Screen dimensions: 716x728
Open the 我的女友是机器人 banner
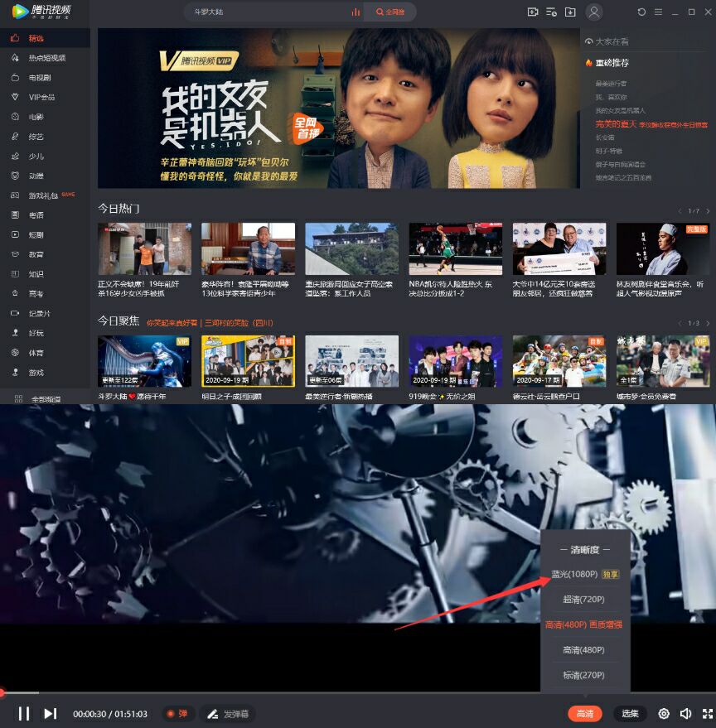pyautogui.click(x=339, y=108)
